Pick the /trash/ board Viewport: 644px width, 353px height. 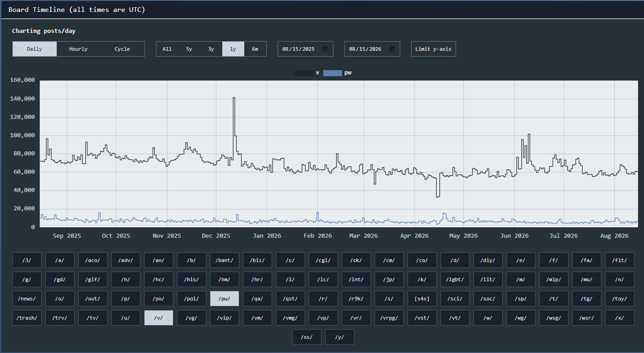coord(27,318)
